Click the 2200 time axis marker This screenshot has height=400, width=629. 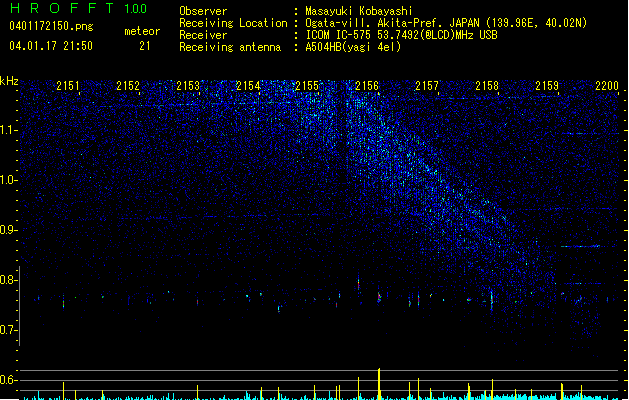[x=607, y=85]
